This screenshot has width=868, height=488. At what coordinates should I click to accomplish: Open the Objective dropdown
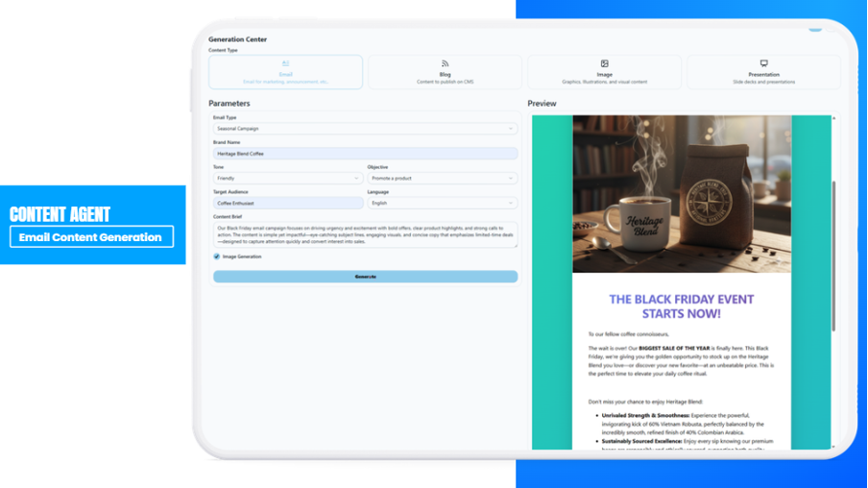click(442, 179)
